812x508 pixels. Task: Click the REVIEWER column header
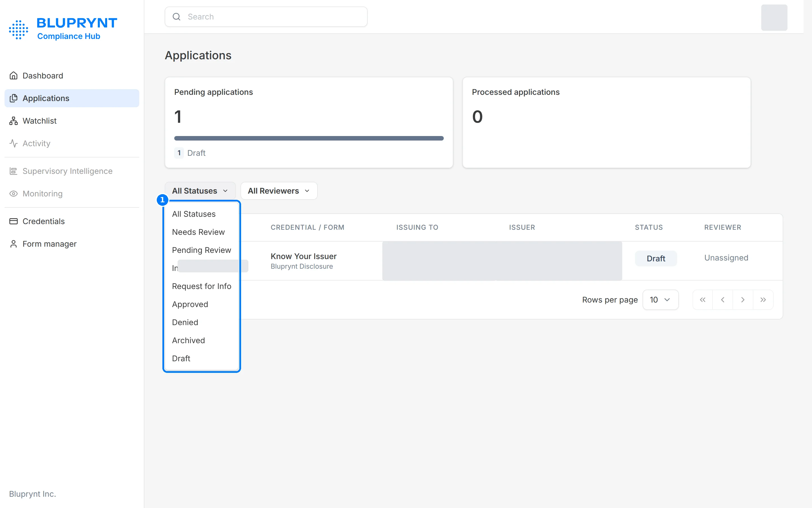point(722,227)
